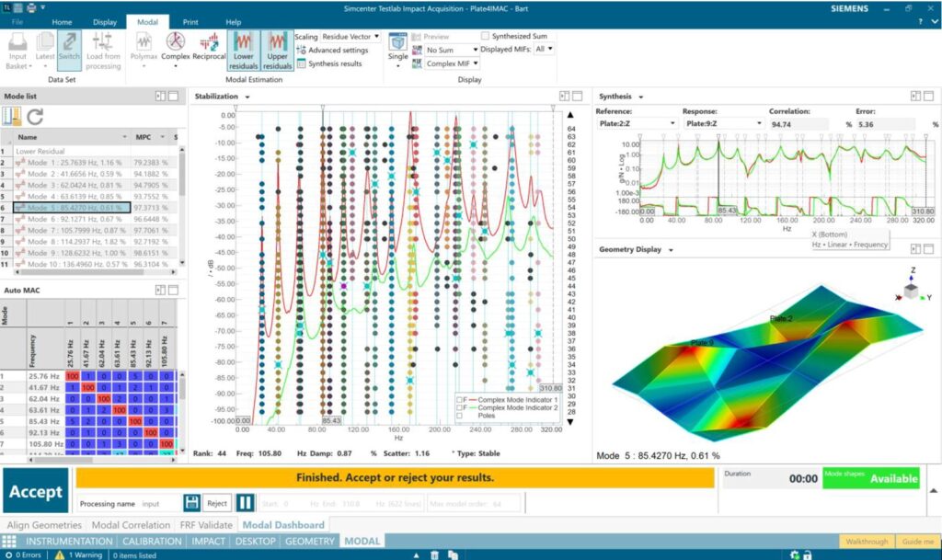Image resolution: width=942 pixels, height=560 pixels.
Task: Open the Displayed MIFs dropdown
Action: point(545,49)
